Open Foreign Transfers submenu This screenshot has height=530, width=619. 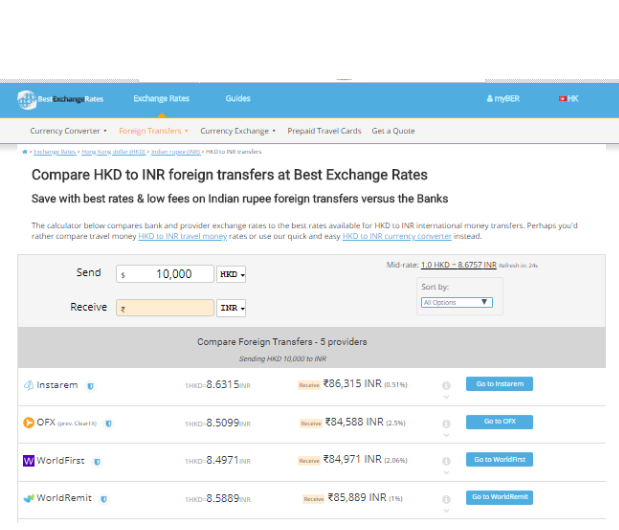pos(154,131)
